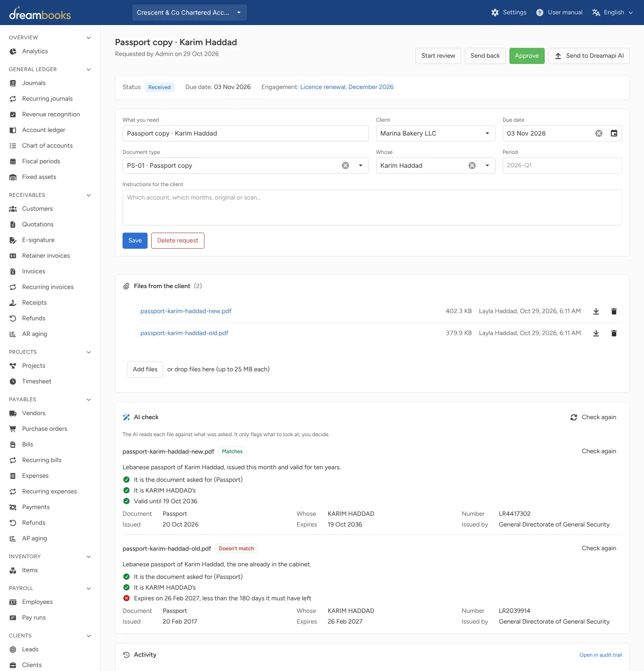Clear the Karim Haddad whose selection

[472, 166]
